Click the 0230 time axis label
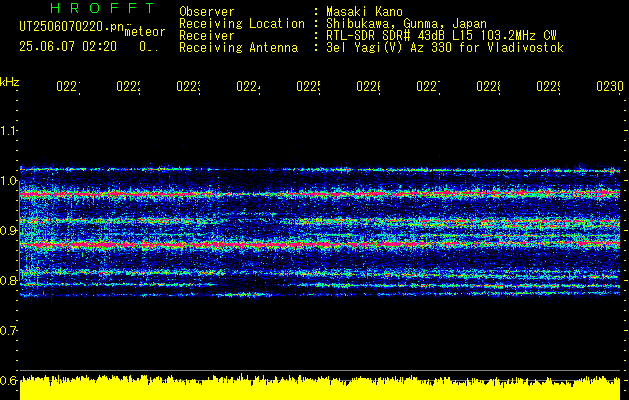Image resolution: width=629 pixels, height=400 pixels. click(610, 87)
